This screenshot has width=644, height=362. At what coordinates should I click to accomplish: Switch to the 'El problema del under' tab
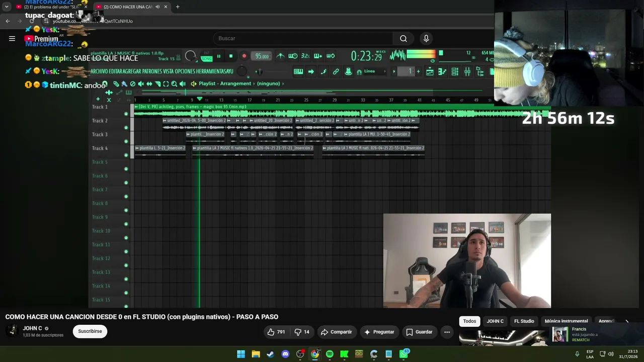click(x=52, y=7)
